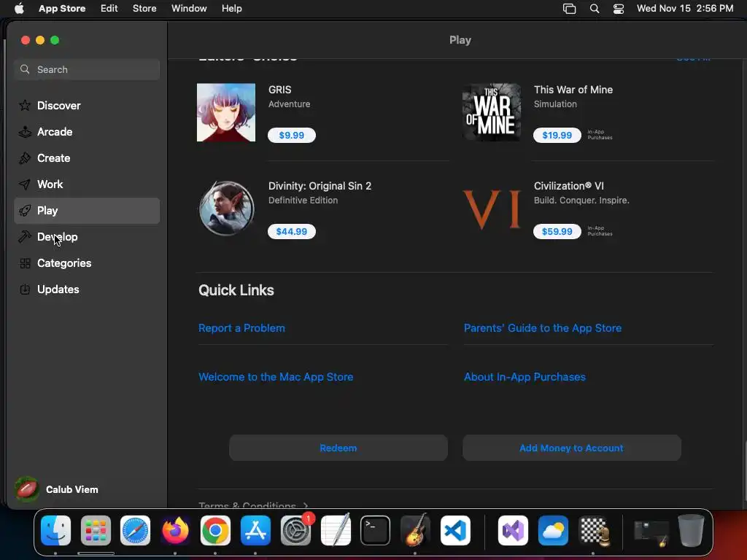Open About In-App Purchases link
This screenshot has height=560, width=747.
(x=525, y=377)
